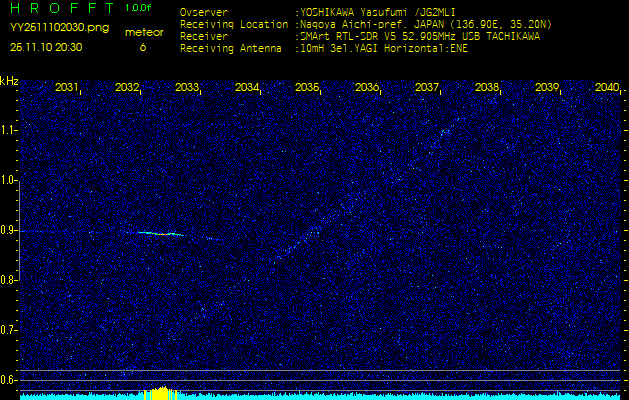Click the 2039 time marker
Image resolution: width=629 pixels, height=400 pixels.
(x=547, y=87)
